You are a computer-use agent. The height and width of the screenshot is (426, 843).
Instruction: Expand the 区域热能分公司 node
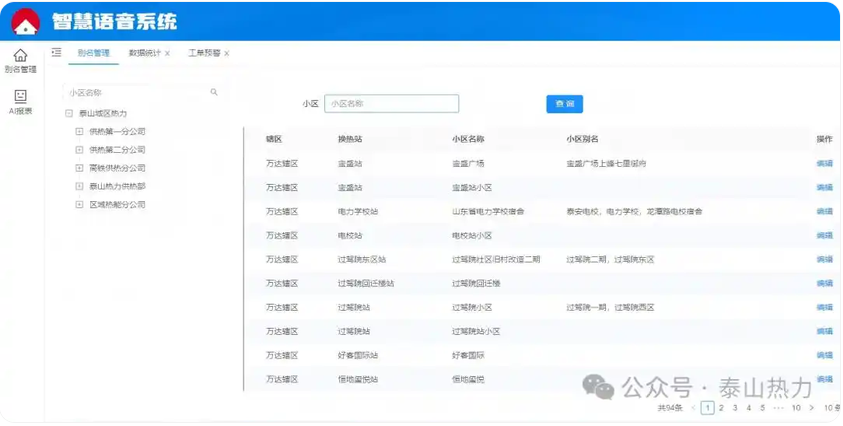click(79, 205)
